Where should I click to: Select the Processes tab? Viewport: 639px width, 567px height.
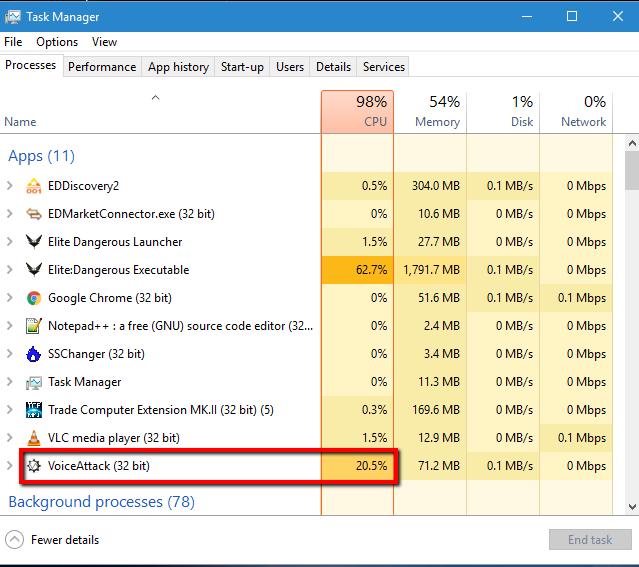click(x=31, y=65)
